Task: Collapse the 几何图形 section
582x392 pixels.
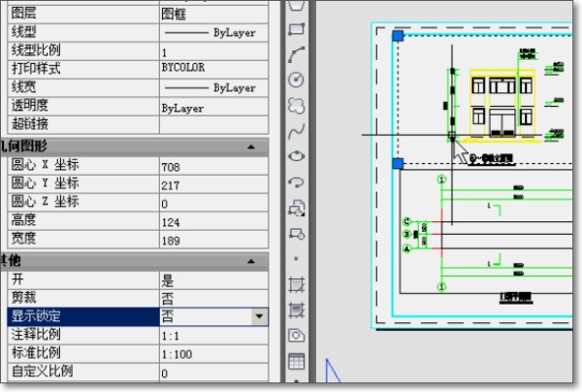Action: (252, 146)
